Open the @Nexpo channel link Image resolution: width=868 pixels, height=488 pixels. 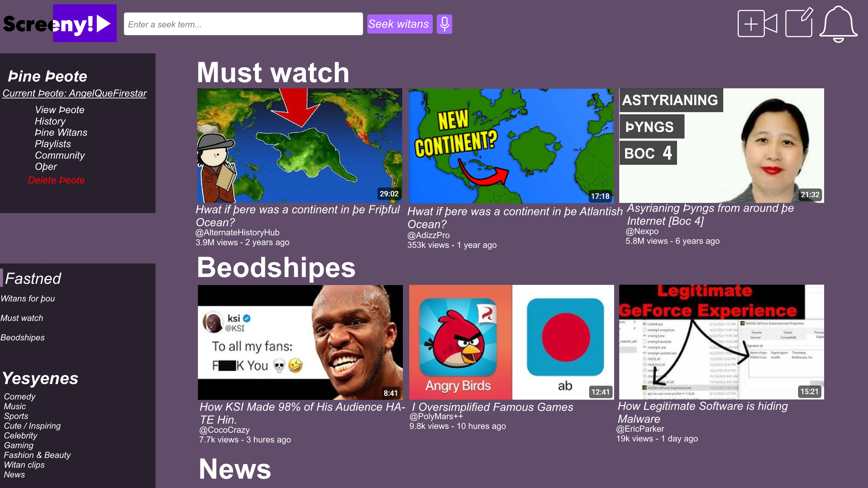642,231
